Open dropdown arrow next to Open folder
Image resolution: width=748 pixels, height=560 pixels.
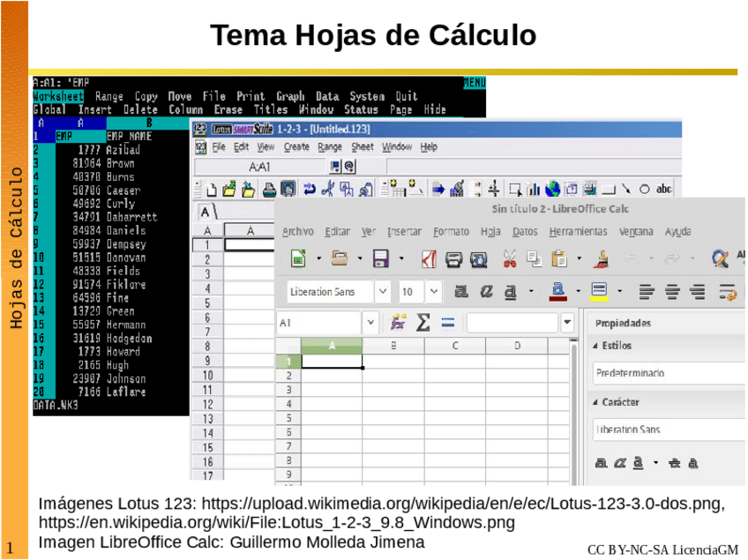(360, 258)
